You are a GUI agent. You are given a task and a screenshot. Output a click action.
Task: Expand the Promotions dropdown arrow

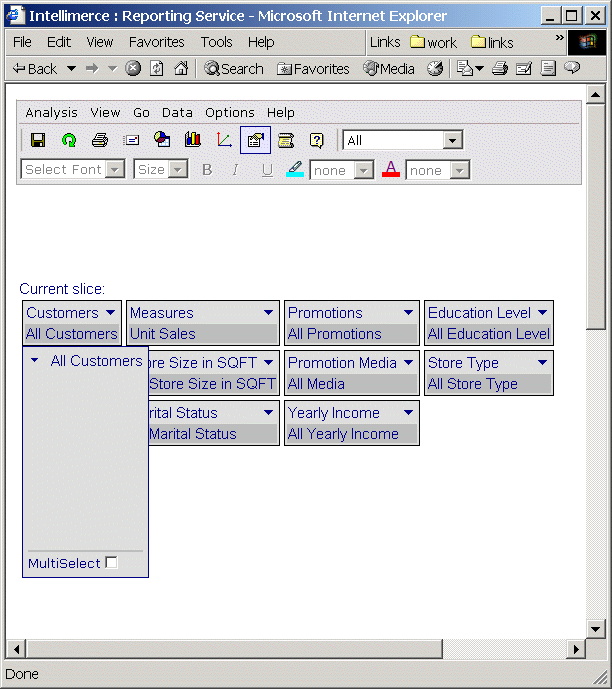(408, 312)
